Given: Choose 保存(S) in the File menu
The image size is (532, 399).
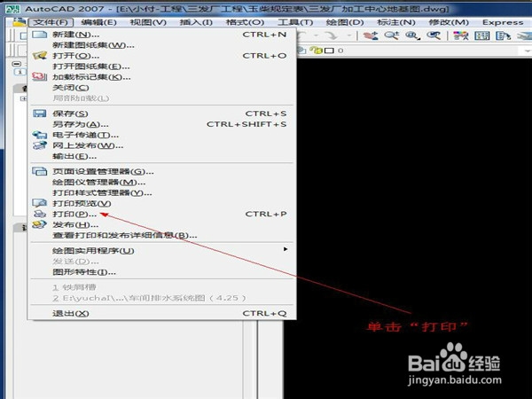Looking at the screenshot, I should [x=162, y=113].
